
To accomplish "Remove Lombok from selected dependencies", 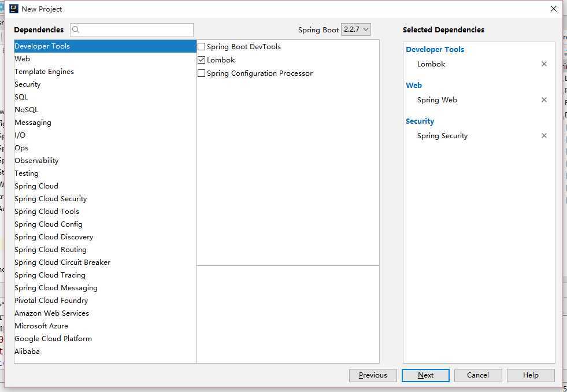I will coord(544,64).
